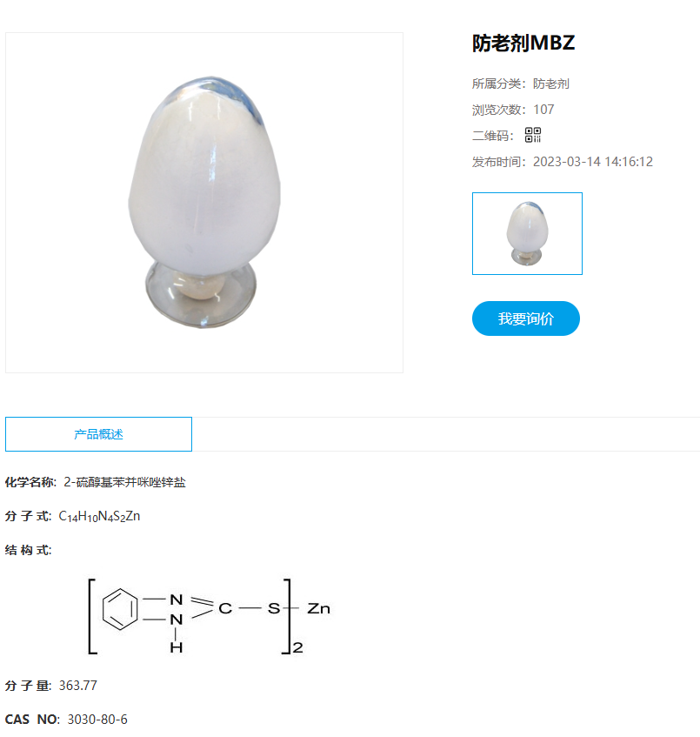
Task: Click the CAS number 3030-80-6
Action: 97,719
